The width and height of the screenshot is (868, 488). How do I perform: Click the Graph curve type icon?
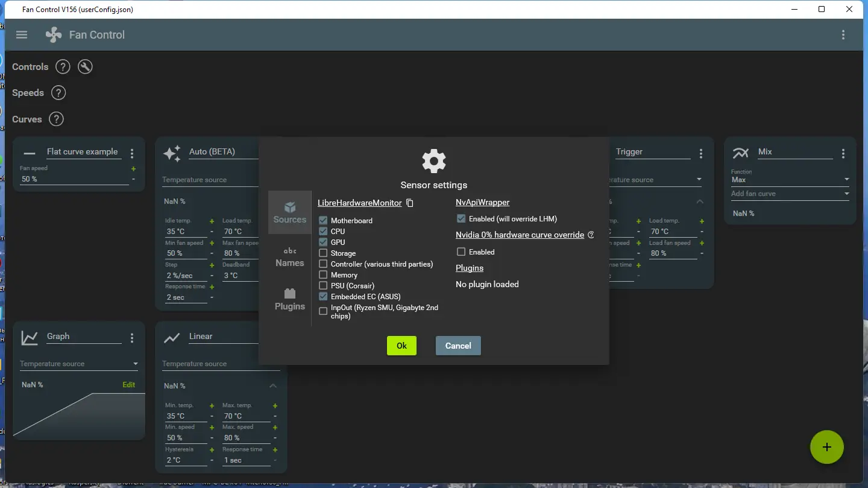click(30, 338)
